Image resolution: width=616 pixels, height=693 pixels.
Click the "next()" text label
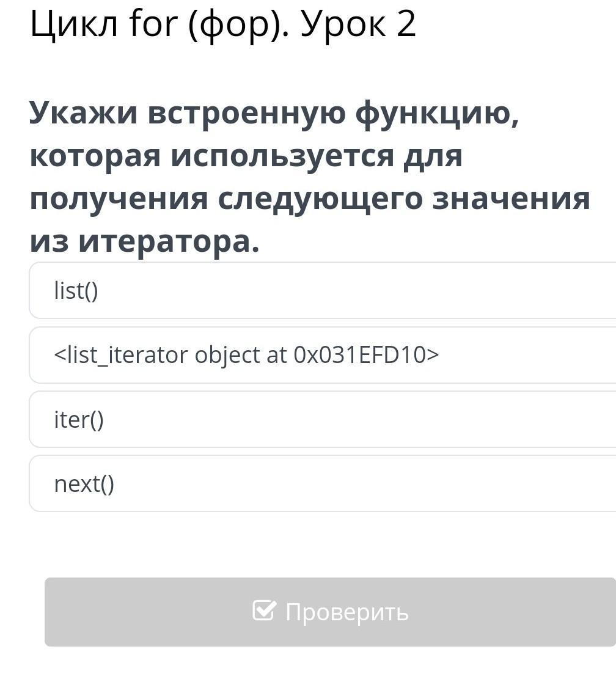click(x=84, y=484)
